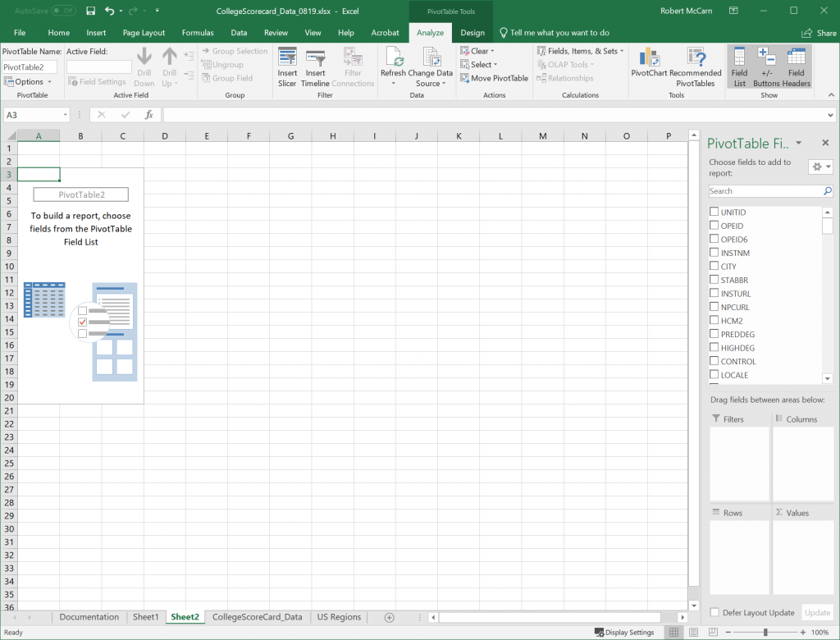Check the CITY field
This screenshot has width=840, height=640.
[714, 266]
